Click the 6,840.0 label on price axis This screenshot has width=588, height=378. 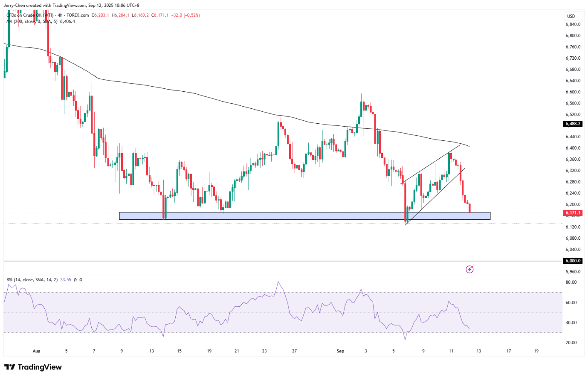pyautogui.click(x=573, y=24)
